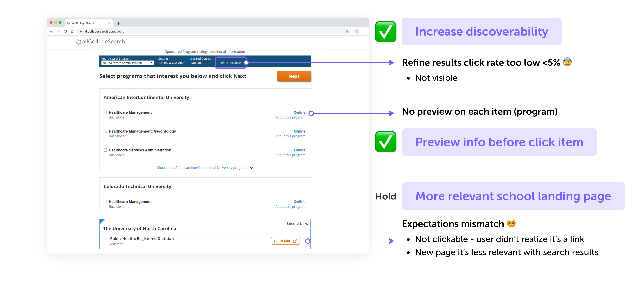Open a new tab with the plus icon
The image size is (644, 291).
(119, 23)
